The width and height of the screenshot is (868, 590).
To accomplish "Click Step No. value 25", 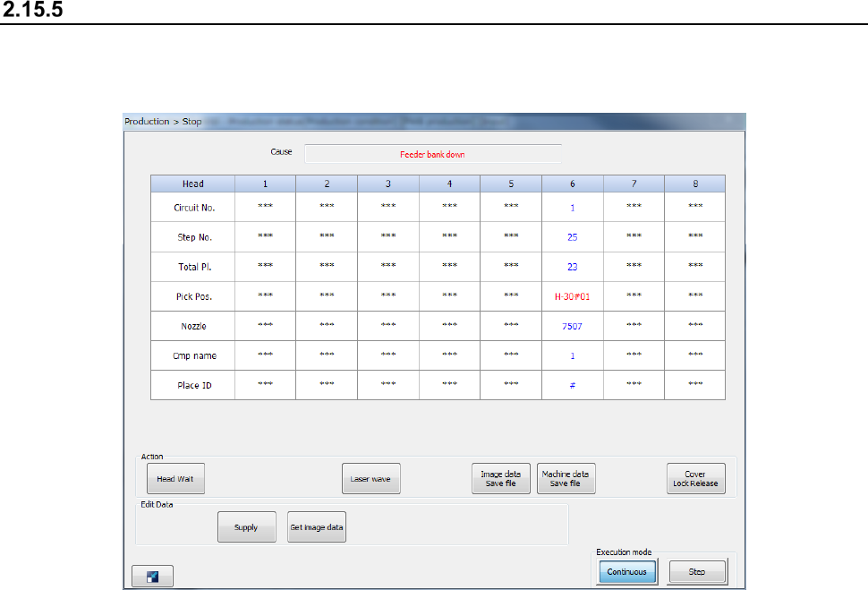I will [573, 237].
